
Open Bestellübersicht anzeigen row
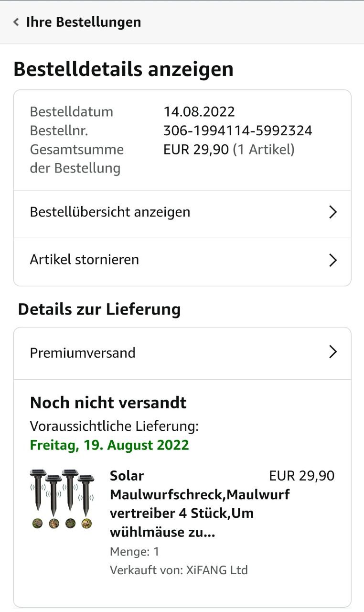110,212
